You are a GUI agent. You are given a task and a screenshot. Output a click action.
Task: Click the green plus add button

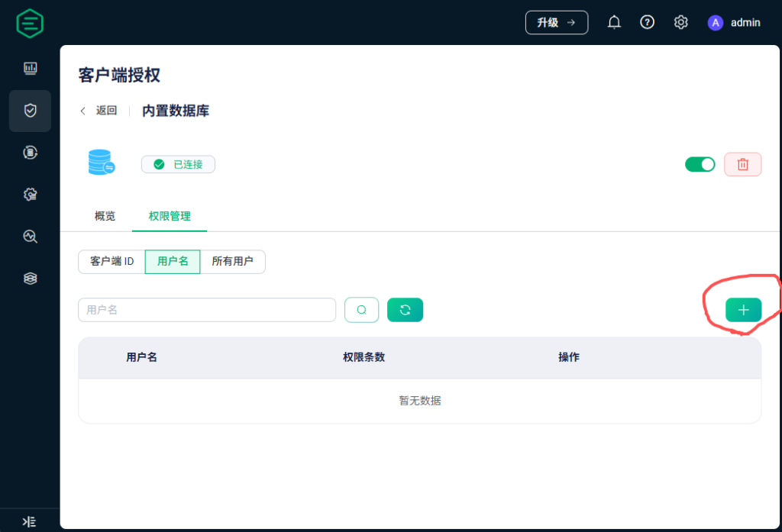[743, 310]
